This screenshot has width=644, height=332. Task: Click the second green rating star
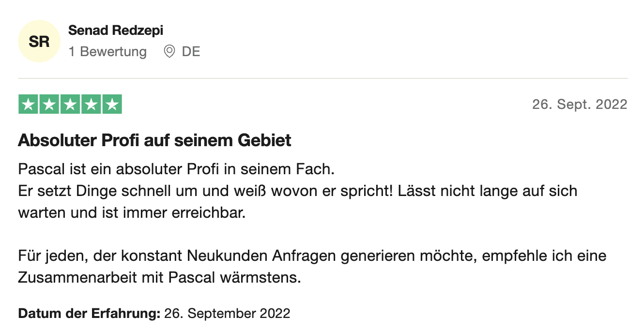coord(49,105)
